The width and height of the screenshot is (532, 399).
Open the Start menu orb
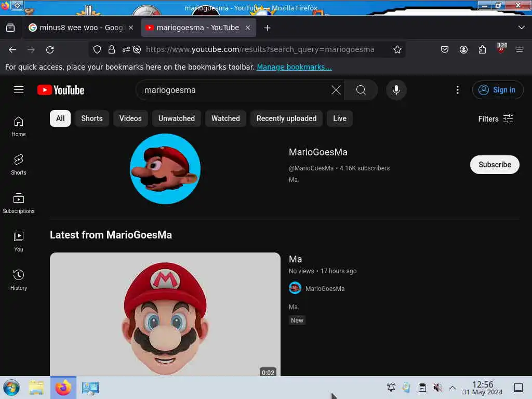[11, 388]
